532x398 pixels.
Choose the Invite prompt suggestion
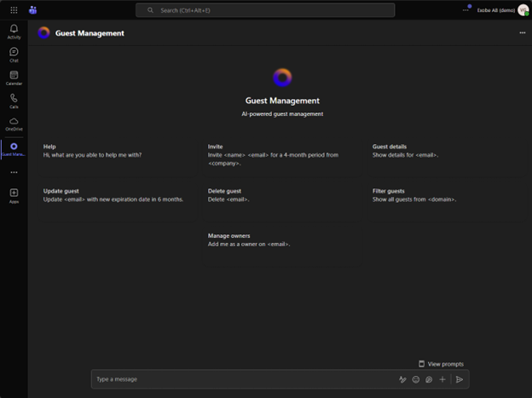[x=273, y=154]
